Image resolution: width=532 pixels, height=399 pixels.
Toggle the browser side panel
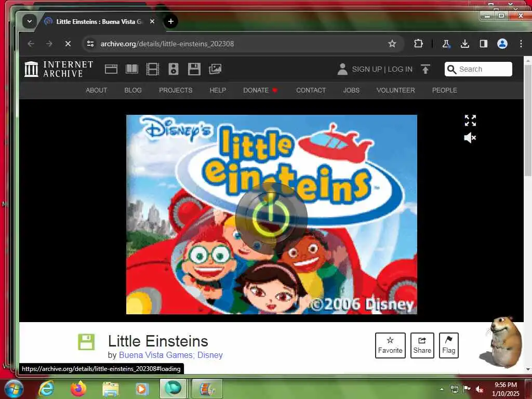[x=484, y=44]
